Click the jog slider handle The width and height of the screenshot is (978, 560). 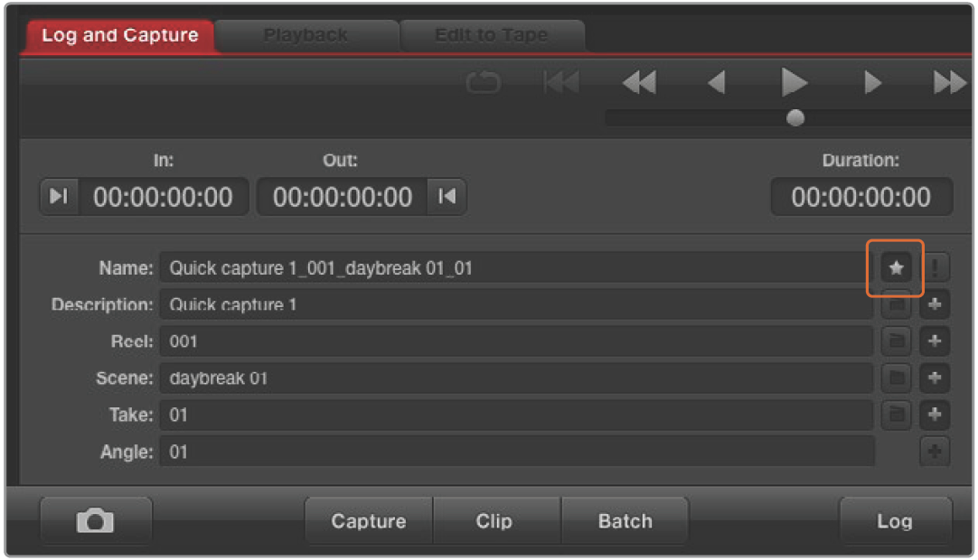coord(795,118)
